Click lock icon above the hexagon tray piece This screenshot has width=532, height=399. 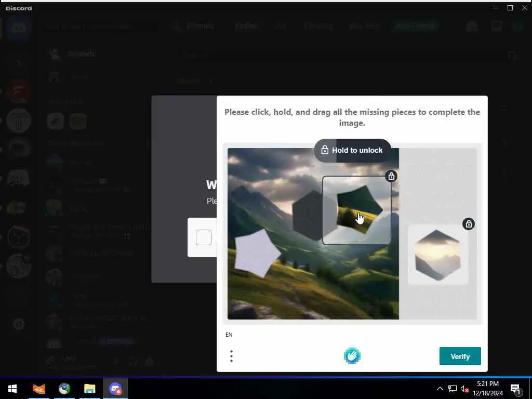point(469,224)
